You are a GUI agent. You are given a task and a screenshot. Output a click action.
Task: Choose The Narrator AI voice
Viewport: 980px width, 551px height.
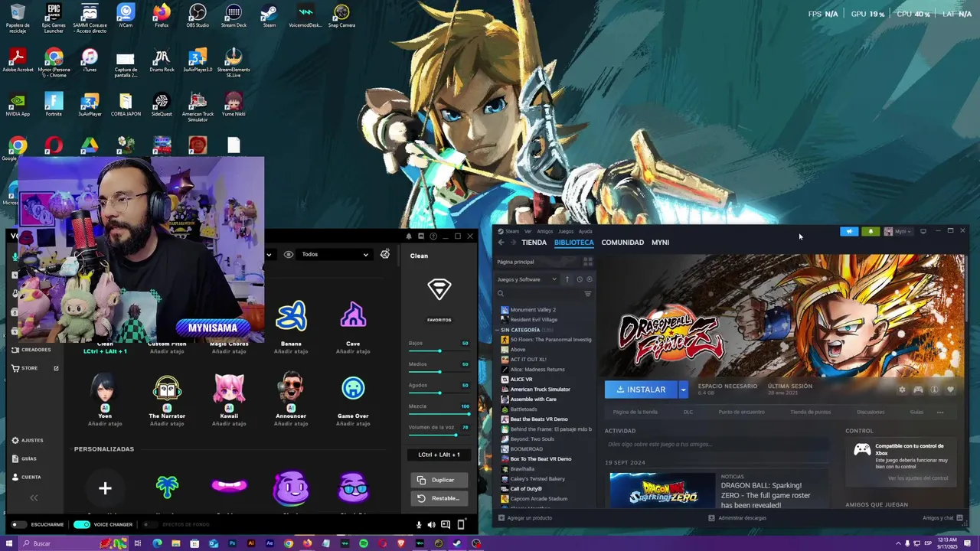click(x=167, y=388)
